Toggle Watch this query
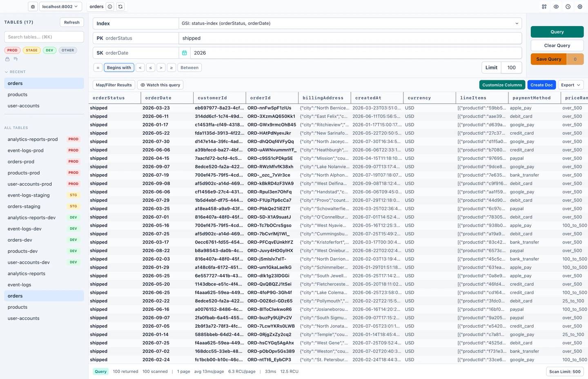 (160, 85)
